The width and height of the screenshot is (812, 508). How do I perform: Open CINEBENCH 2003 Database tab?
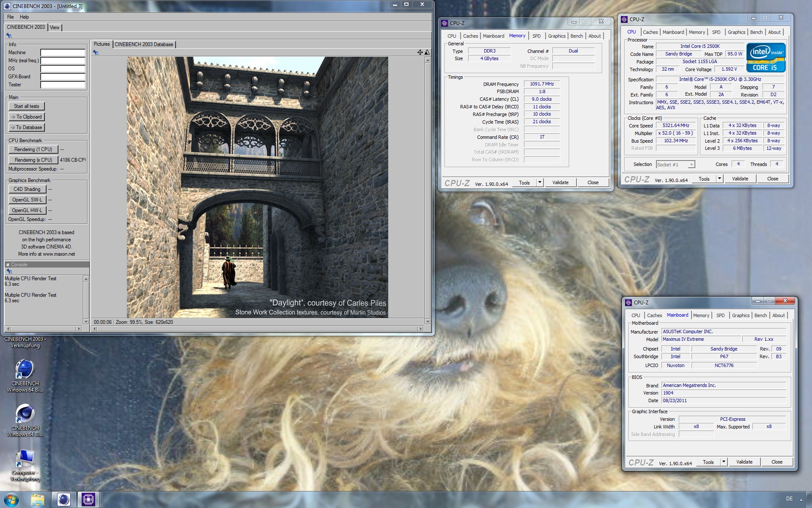pyautogui.click(x=144, y=44)
